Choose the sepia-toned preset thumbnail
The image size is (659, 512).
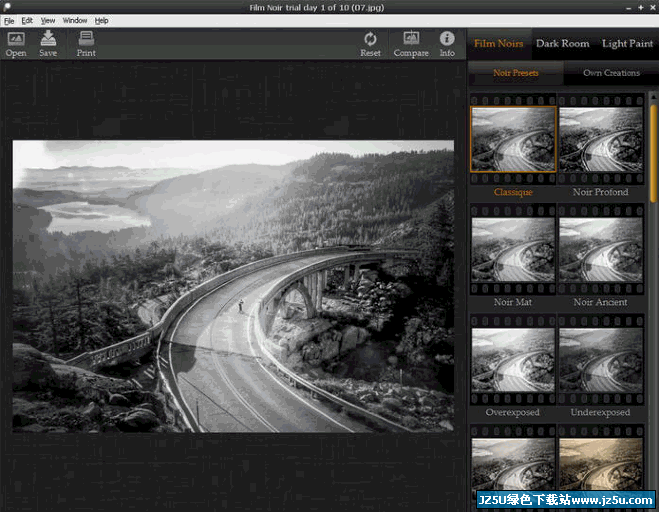[601, 464]
